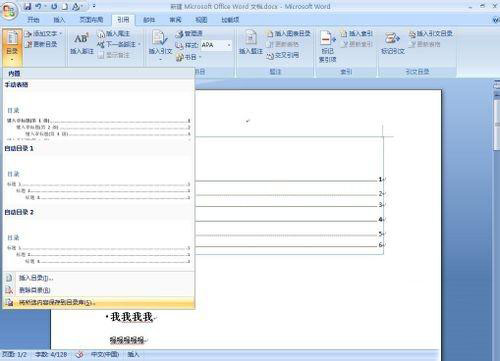500x361 pixels.
Task: Switch to the 审阅 ribbon tab
Action: pos(175,20)
